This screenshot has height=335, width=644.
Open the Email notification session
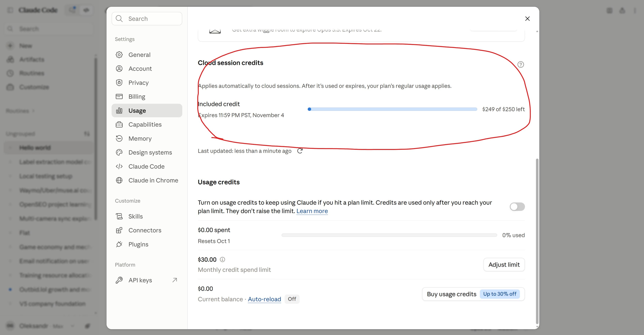(49, 261)
